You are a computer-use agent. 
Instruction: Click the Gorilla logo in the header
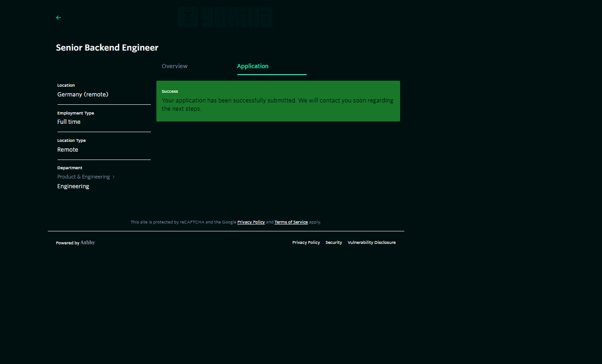tap(226, 18)
